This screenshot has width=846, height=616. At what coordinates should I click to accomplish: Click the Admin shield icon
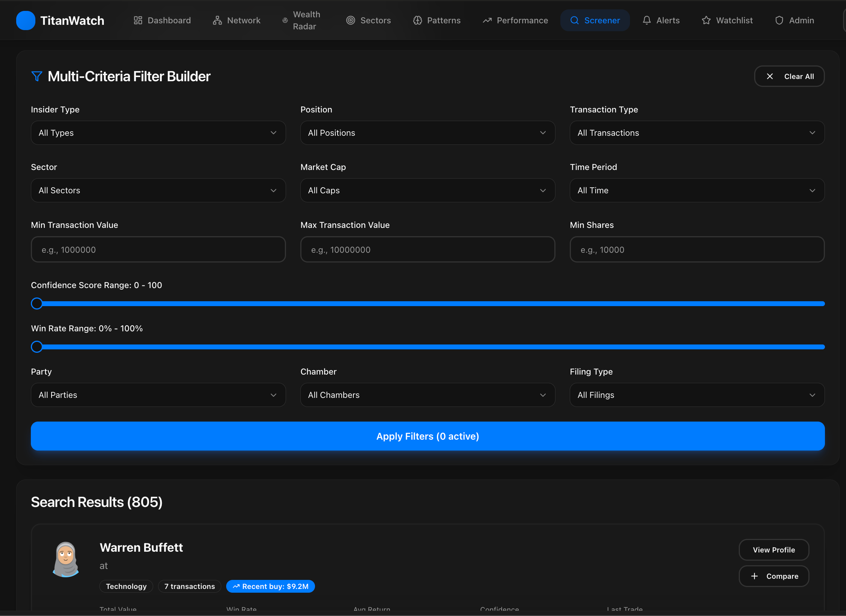[779, 20]
